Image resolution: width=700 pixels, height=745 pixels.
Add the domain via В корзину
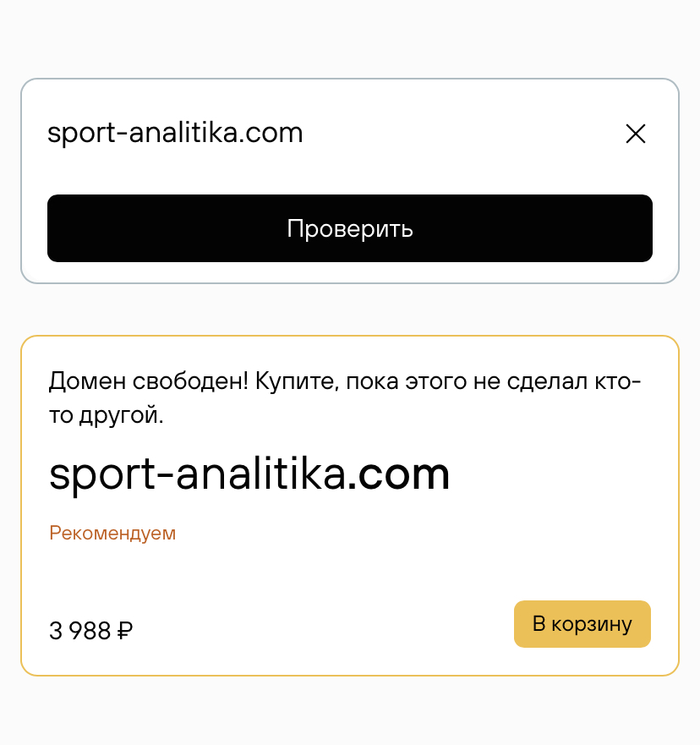(x=582, y=624)
